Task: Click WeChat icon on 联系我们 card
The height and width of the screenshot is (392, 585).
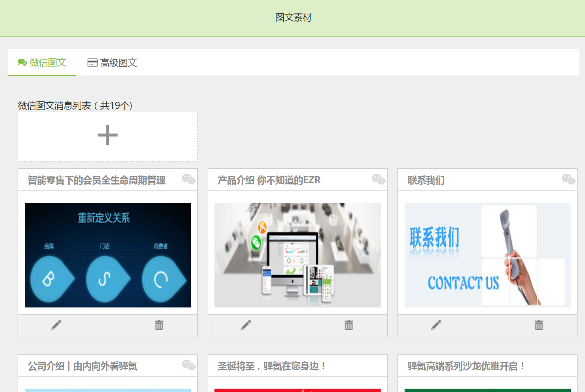Action: [x=569, y=180]
